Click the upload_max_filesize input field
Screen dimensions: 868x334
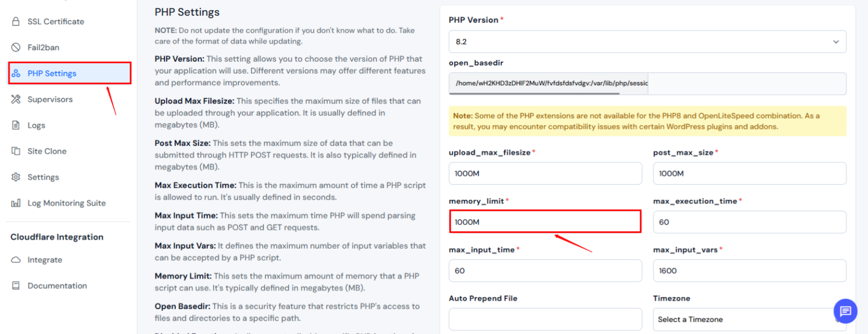(544, 173)
